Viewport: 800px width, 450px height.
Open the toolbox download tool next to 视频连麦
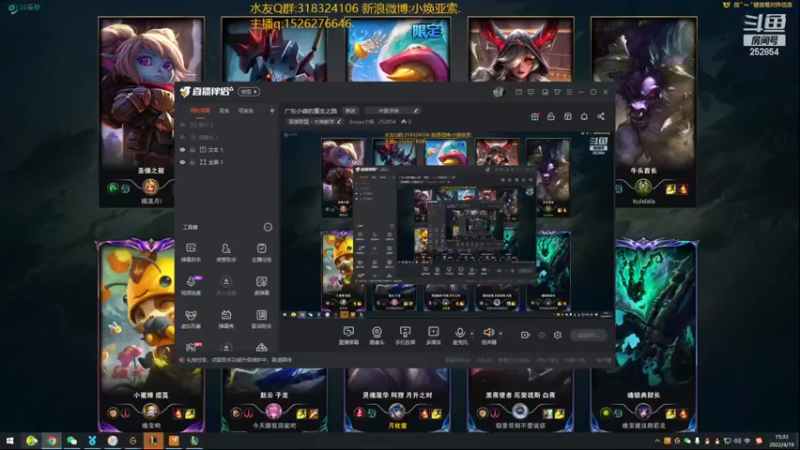pyautogui.click(x=226, y=285)
